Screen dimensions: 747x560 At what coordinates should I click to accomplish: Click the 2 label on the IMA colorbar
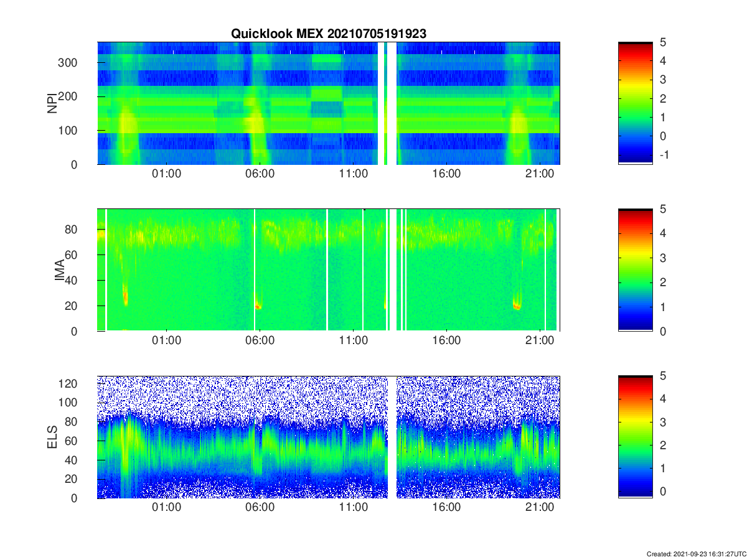pyautogui.click(x=664, y=282)
